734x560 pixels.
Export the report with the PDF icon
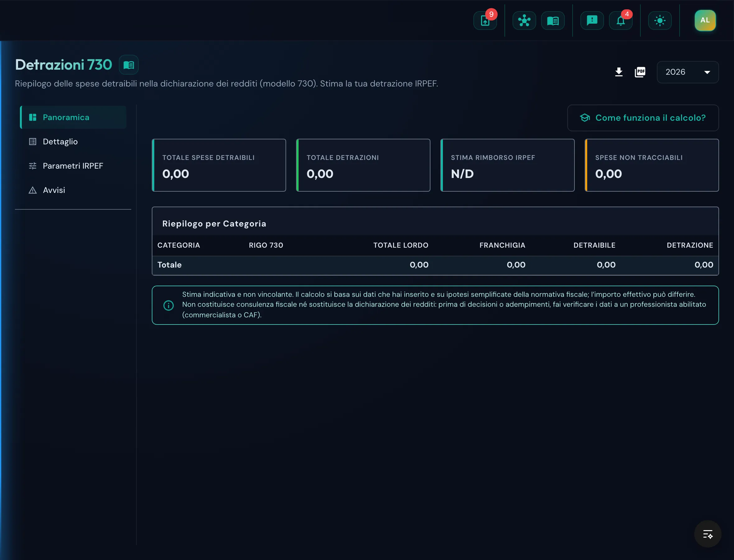tap(640, 72)
